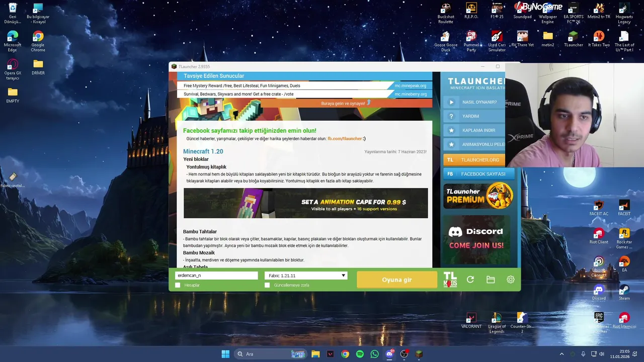
Task: Click Buraya gelin ve oynayın banner text
Action: [x=343, y=104]
